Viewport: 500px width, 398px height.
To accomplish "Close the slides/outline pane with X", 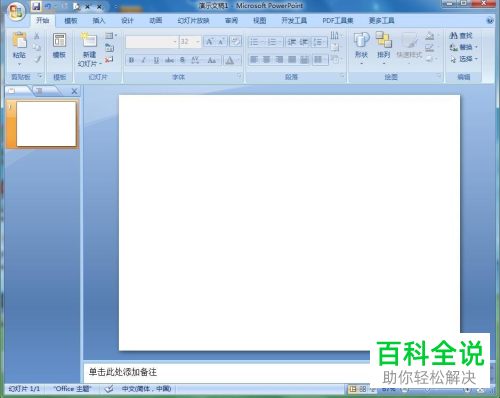I will (74, 91).
